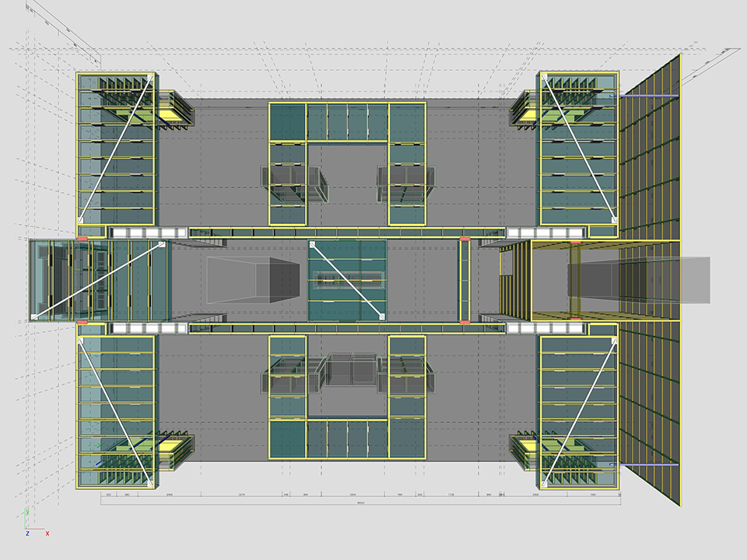Select the top-left glazed tower block
Screen dimensions: 747x560
(117, 148)
